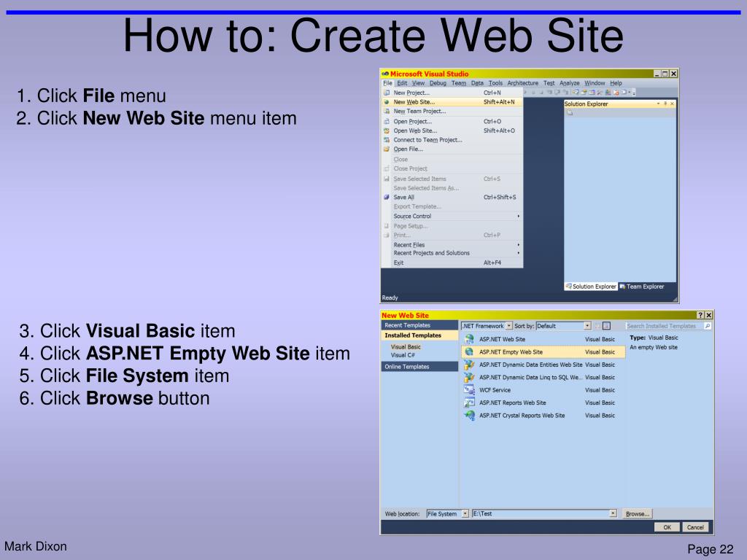This screenshot has width=747, height=560.
Task: Click the Ready status bar text
Action: point(390,297)
